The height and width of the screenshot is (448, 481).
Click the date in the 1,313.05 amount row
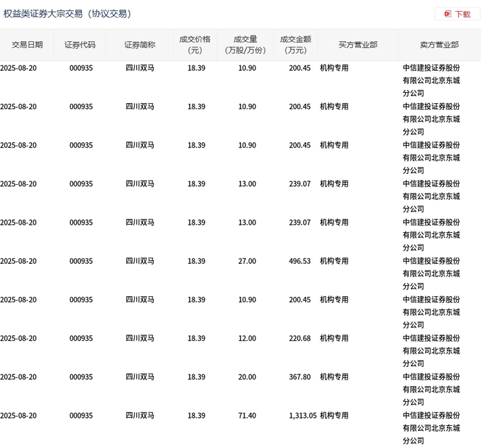[19, 416]
